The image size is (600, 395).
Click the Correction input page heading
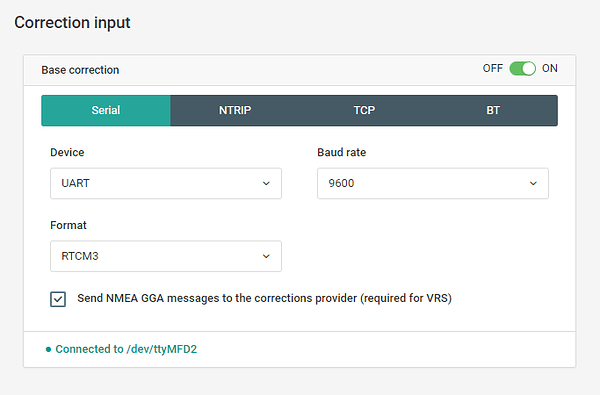coord(72,23)
